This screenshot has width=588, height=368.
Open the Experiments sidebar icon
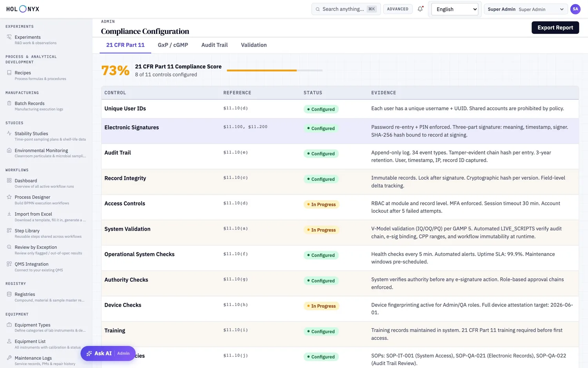pyautogui.click(x=9, y=37)
